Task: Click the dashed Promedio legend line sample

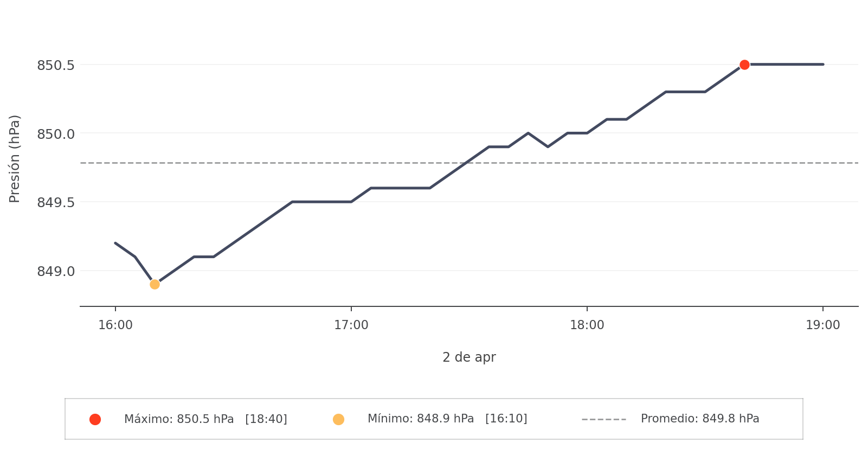Action: 603,419
